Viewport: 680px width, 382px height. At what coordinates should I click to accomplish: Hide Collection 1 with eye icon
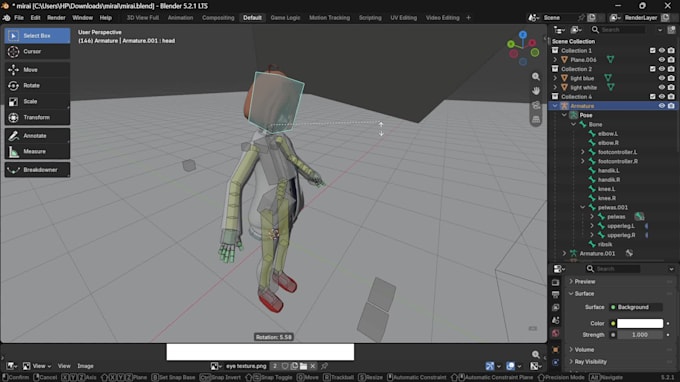pyautogui.click(x=662, y=51)
